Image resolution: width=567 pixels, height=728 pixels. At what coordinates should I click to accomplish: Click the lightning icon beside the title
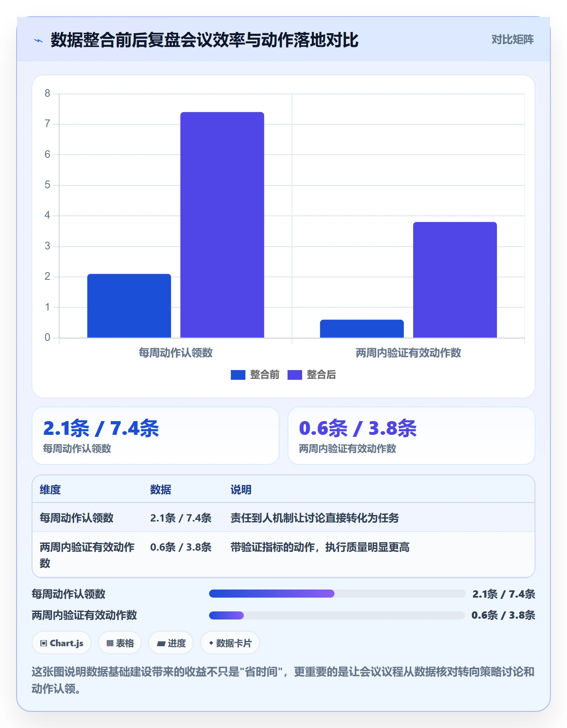[38, 40]
